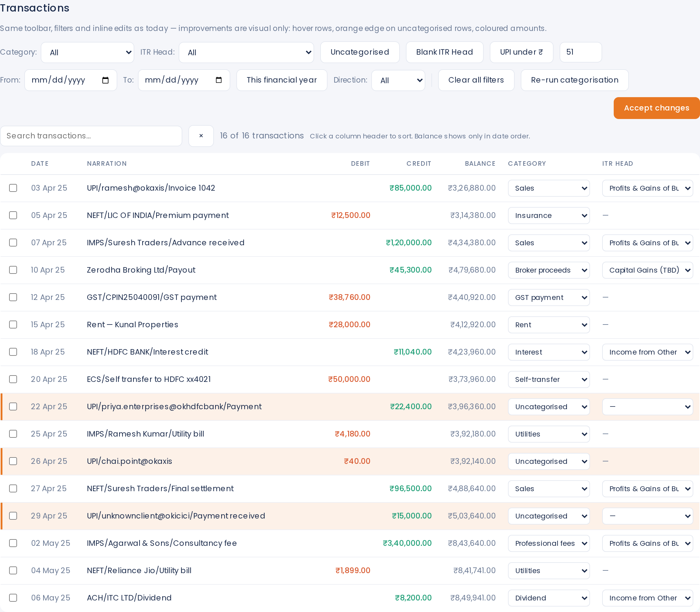The width and height of the screenshot is (700, 612).
Task: Tick the GST payment row checkbox
Action: click(13, 297)
